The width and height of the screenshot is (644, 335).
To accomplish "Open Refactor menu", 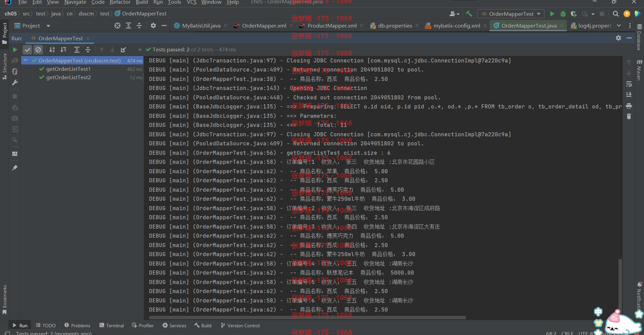I will pos(120,2).
